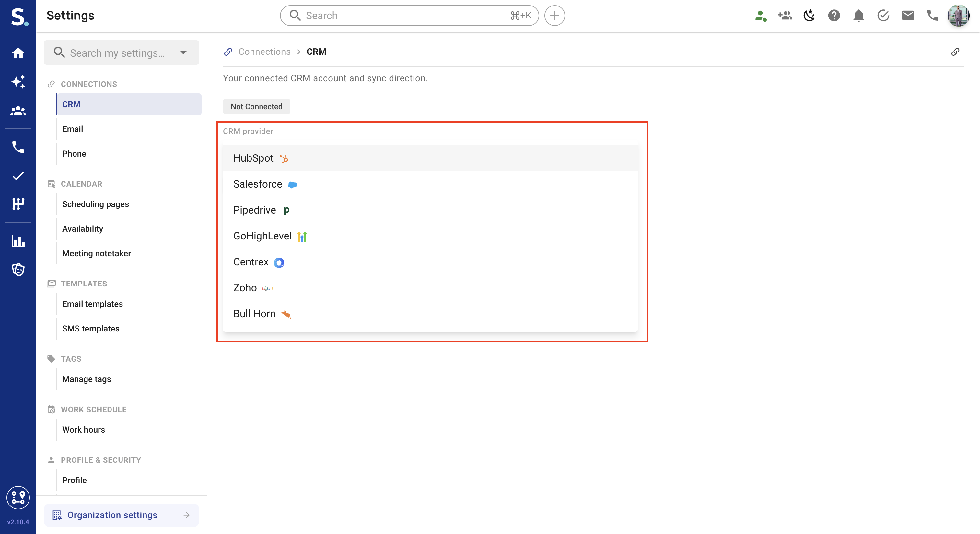This screenshot has width=980, height=534.
Task: Click the phone dialer icon in header
Action: tap(932, 16)
